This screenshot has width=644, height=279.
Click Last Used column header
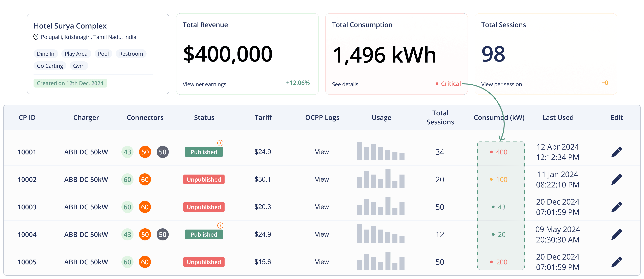click(558, 118)
